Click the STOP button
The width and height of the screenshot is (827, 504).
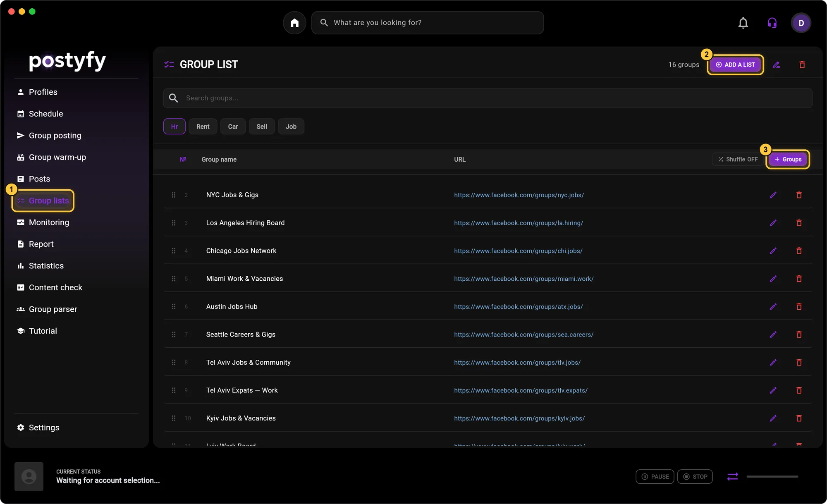[695, 476]
